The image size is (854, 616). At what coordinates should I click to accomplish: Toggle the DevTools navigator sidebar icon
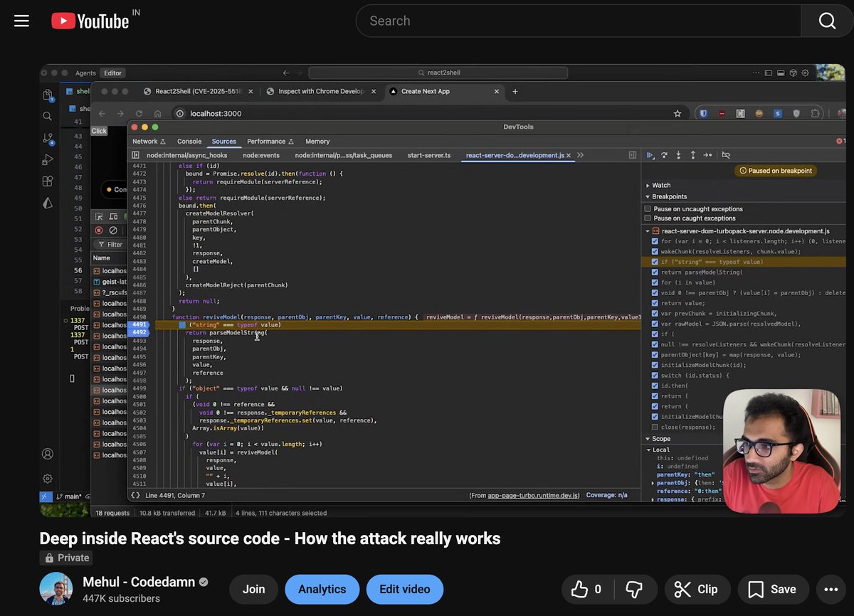pos(136,155)
